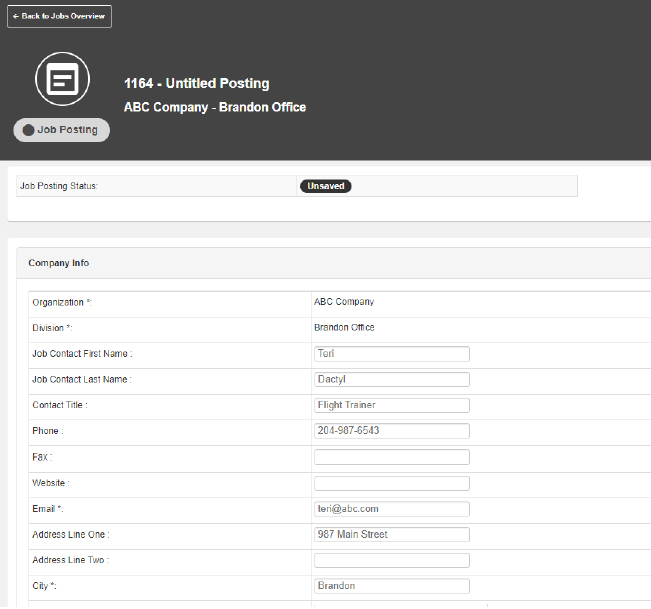Edit the Address Line One field
The image size is (651, 609).
[x=391, y=535]
